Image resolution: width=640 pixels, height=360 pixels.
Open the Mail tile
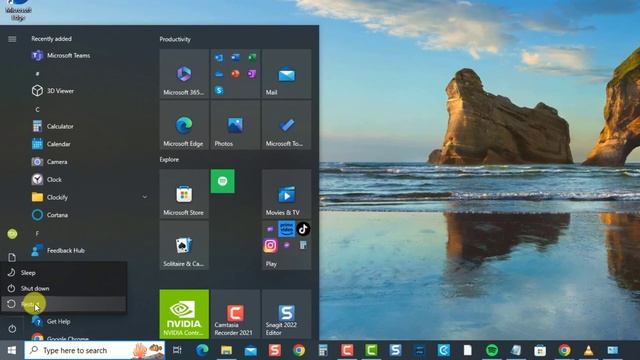pyautogui.click(x=287, y=74)
